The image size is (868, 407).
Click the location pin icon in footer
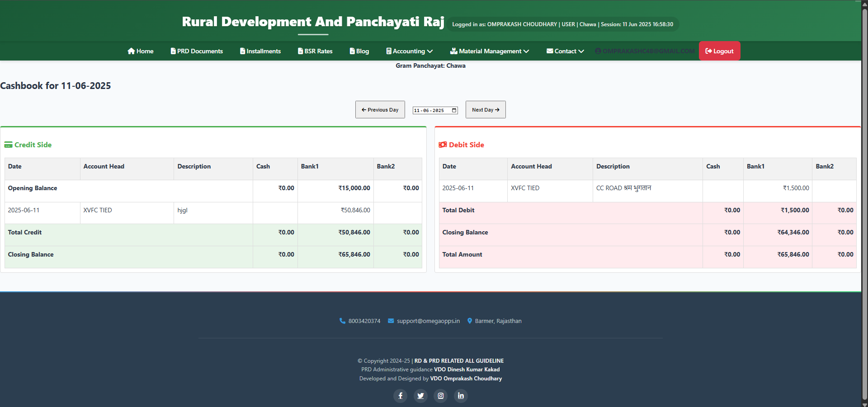[470, 321]
